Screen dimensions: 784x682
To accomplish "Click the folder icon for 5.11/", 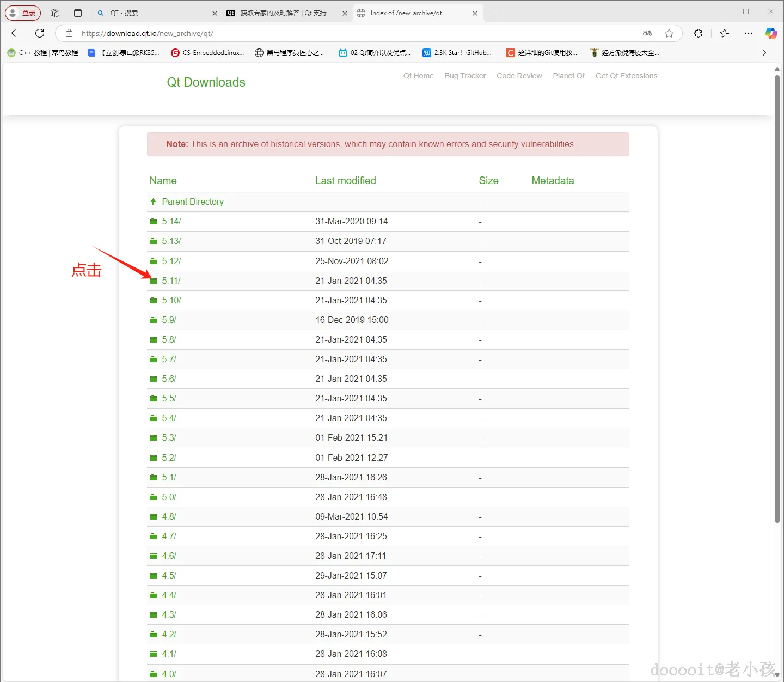I will tap(154, 281).
